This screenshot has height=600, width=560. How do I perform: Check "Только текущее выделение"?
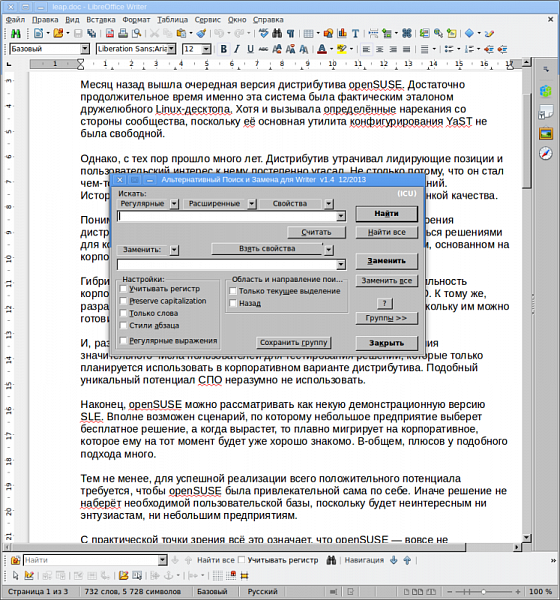click(232, 291)
